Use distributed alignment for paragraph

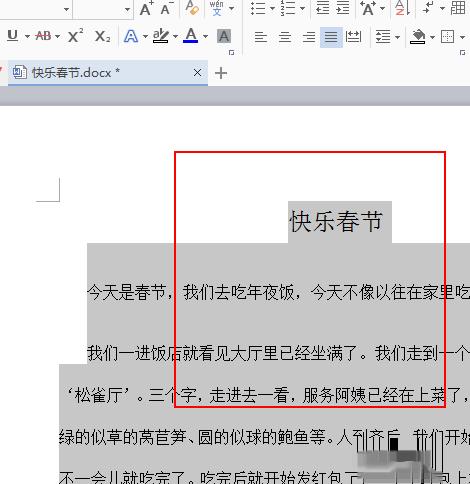coord(353,36)
